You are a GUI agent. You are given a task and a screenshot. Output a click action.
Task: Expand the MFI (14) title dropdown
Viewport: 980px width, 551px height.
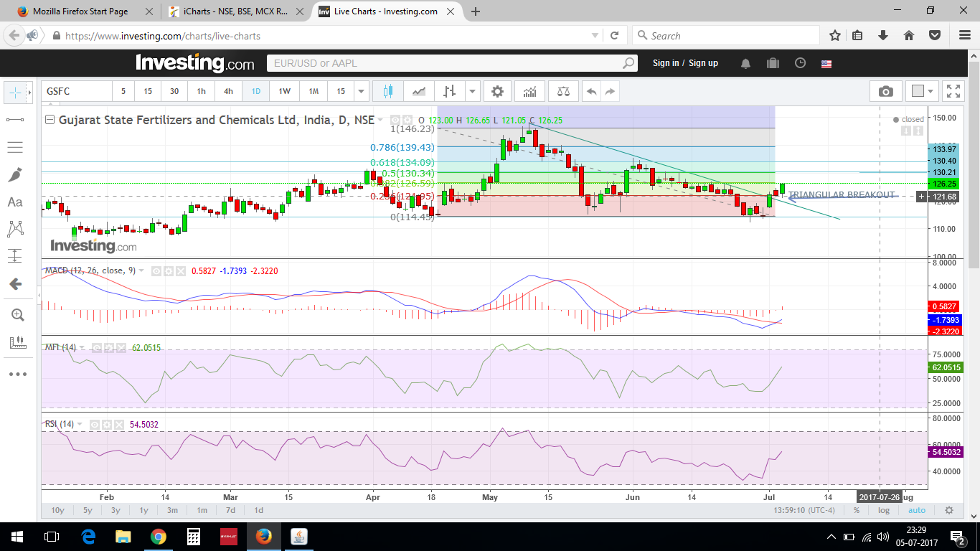point(81,347)
